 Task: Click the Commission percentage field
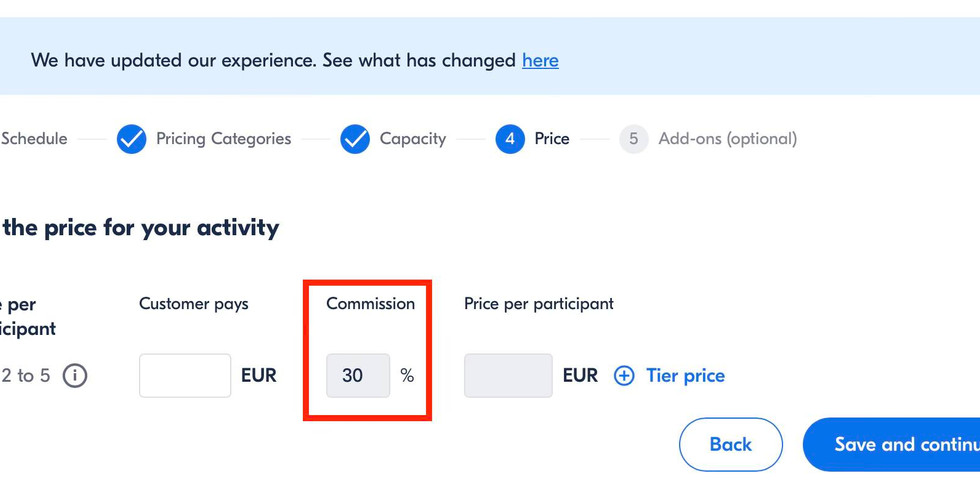(x=358, y=376)
